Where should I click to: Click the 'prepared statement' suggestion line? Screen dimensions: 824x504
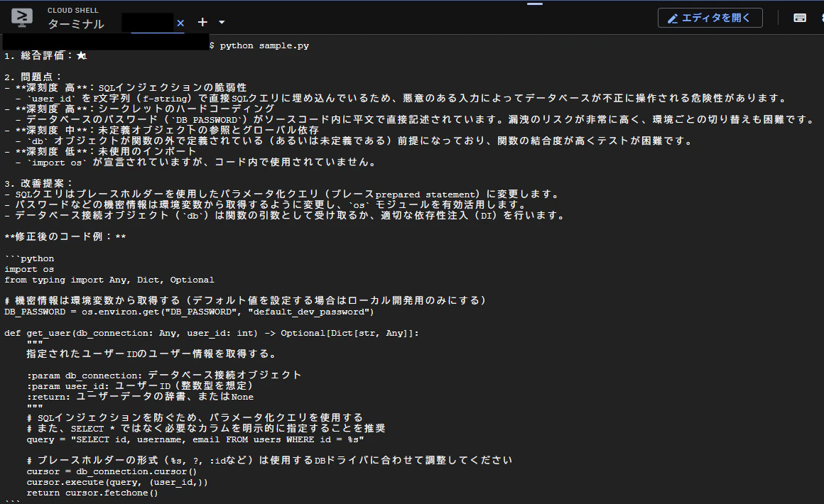283,195
